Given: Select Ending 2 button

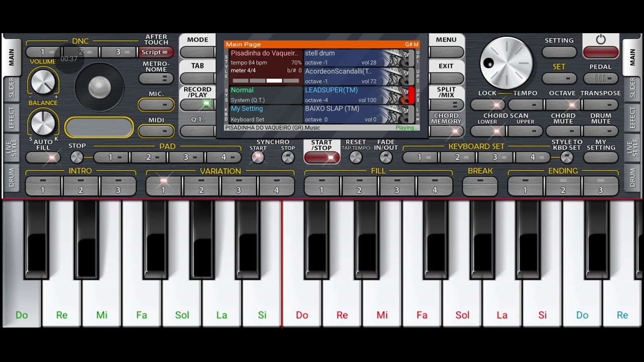Looking at the screenshot, I should coord(563,186).
